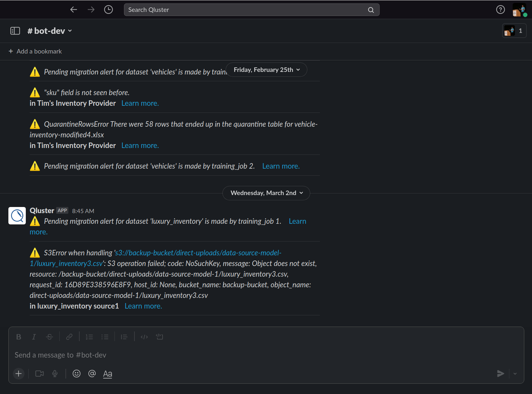Toggle the sidebar panel visibility
Screen dimensions: 532x394
coord(15,31)
